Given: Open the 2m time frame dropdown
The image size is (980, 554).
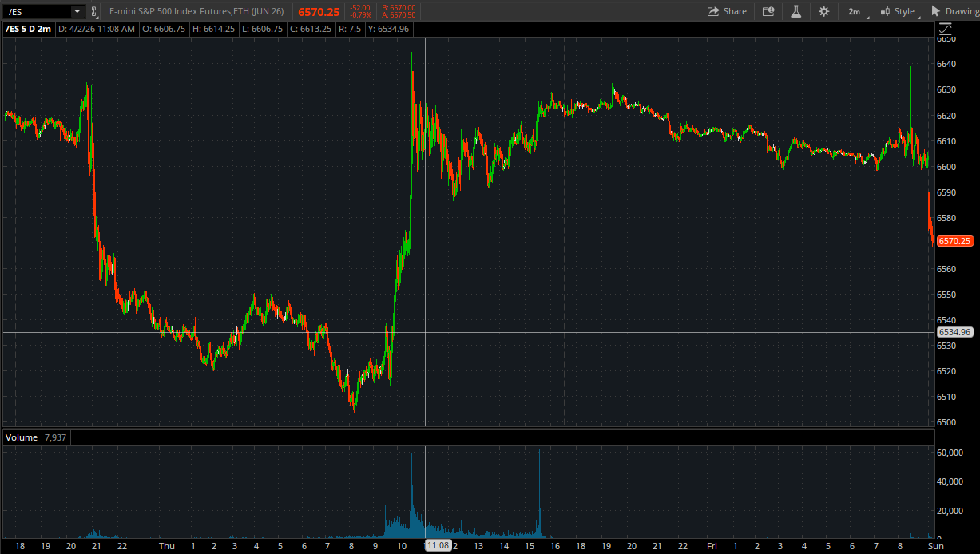Looking at the screenshot, I should [x=854, y=11].
